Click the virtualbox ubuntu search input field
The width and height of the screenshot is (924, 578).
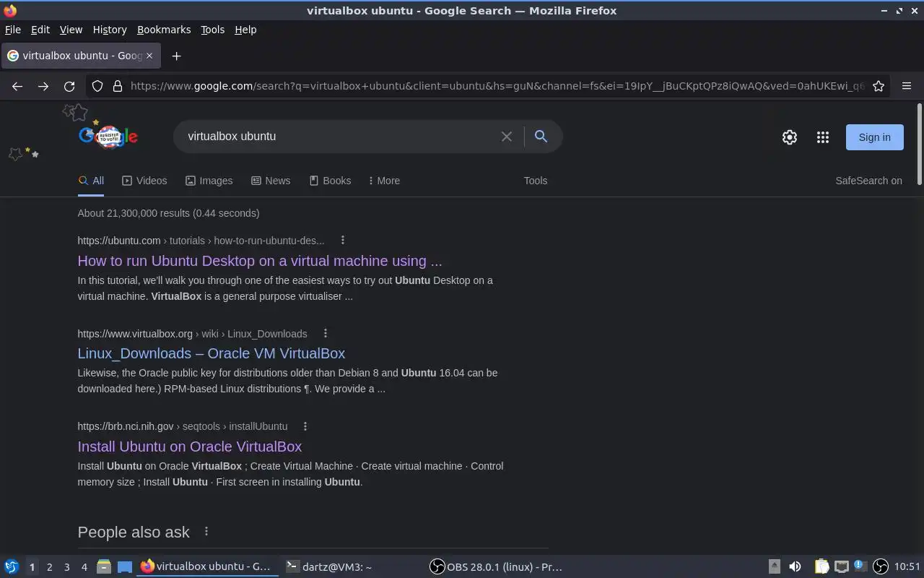pos(339,137)
